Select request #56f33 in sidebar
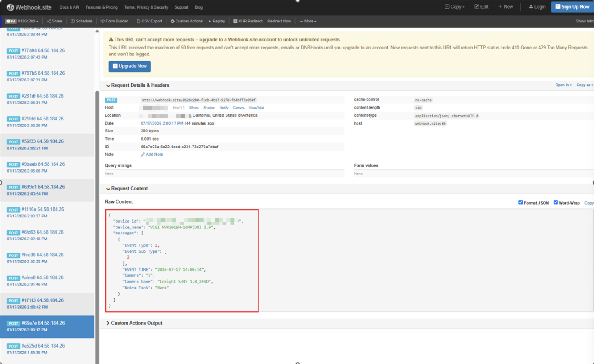Image resolution: width=594 pixels, height=364 pixels. click(47, 144)
